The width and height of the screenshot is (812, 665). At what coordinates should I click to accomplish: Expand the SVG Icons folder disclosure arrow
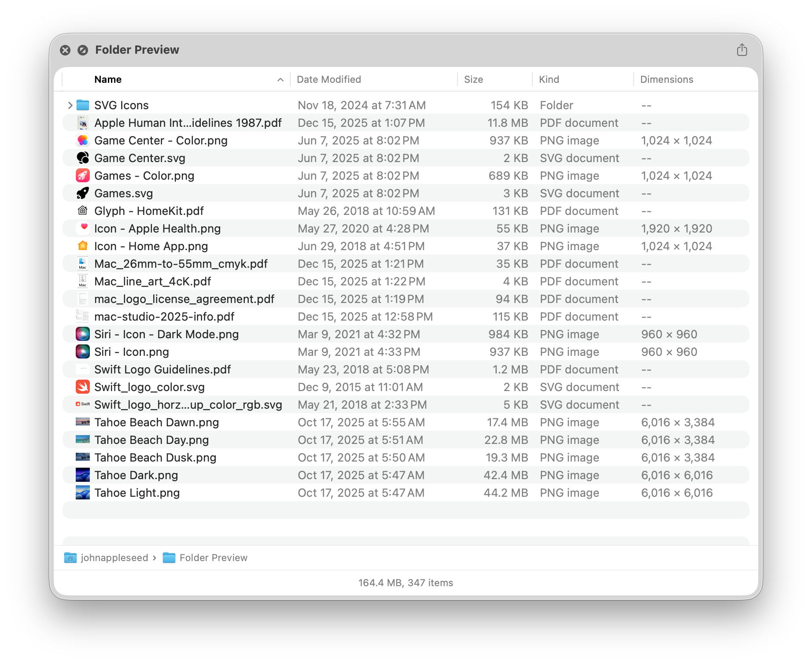pos(70,105)
